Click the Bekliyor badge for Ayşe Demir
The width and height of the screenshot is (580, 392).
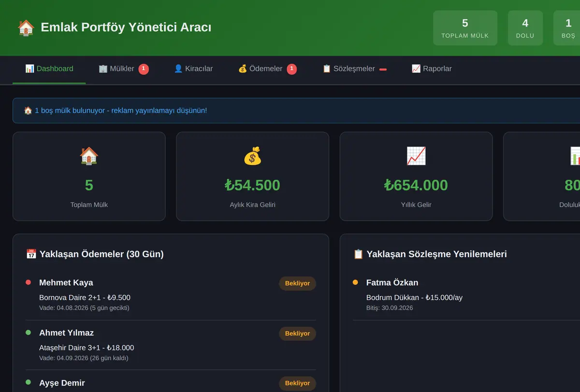tap(297, 383)
